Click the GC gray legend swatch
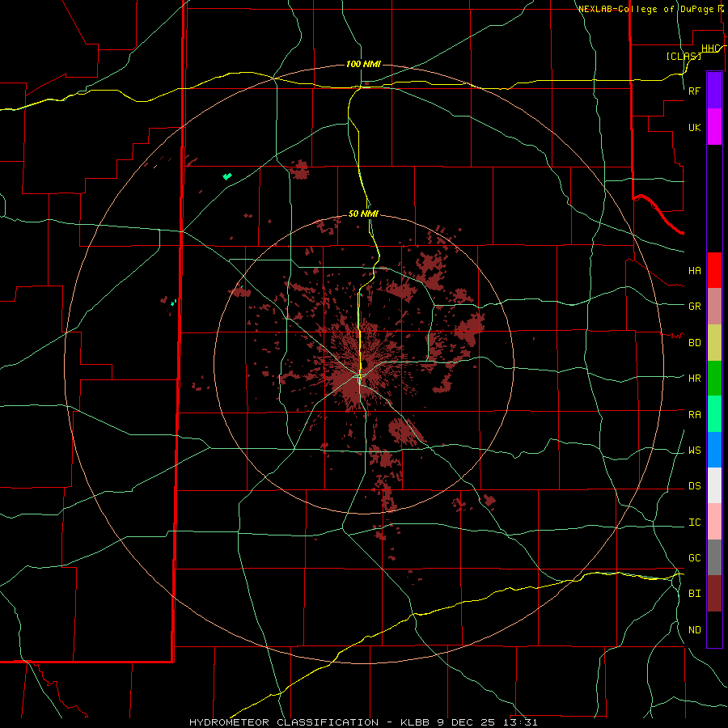Screen dimensions: 728x728 point(714,557)
